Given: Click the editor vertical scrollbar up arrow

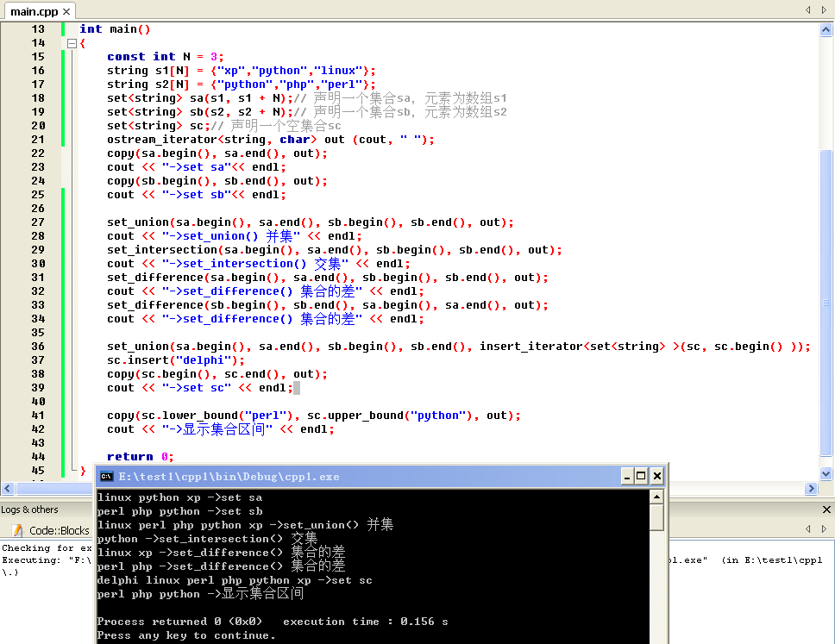Looking at the screenshot, I should click(826, 30).
